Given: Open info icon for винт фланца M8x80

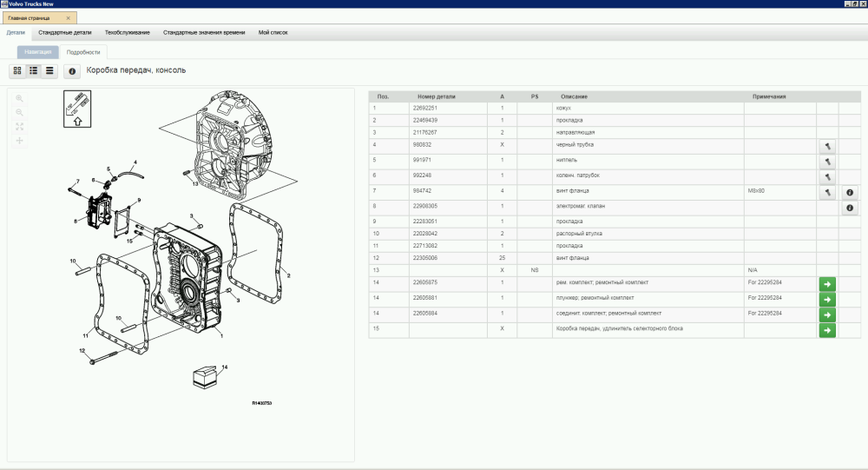Looking at the screenshot, I should (x=850, y=192).
